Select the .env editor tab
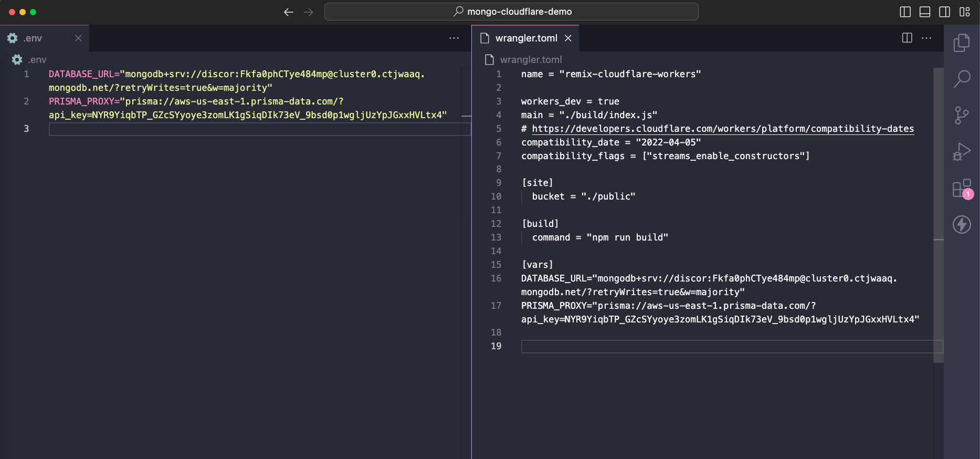The image size is (980, 459). pyautogui.click(x=44, y=38)
